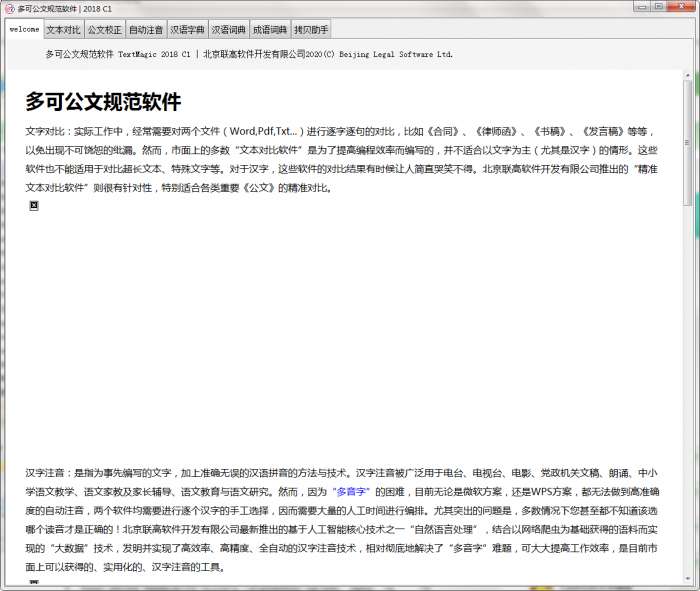The width and height of the screenshot is (700, 591).
Task: Switch to the 汉语词典 tab
Action: coord(228,30)
